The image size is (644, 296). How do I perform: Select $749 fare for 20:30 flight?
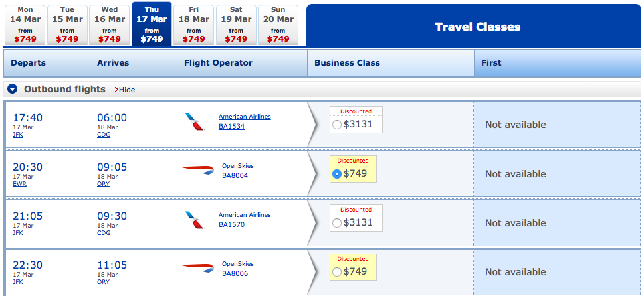(x=336, y=174)
